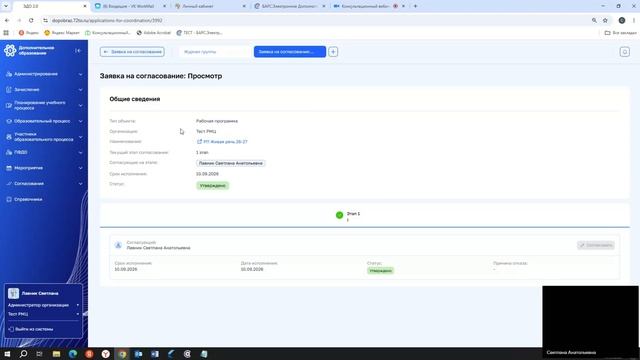Open the ТЕСТ - БАРС.Электр... bookmark
640x360 pixels.
coord(199,33)
